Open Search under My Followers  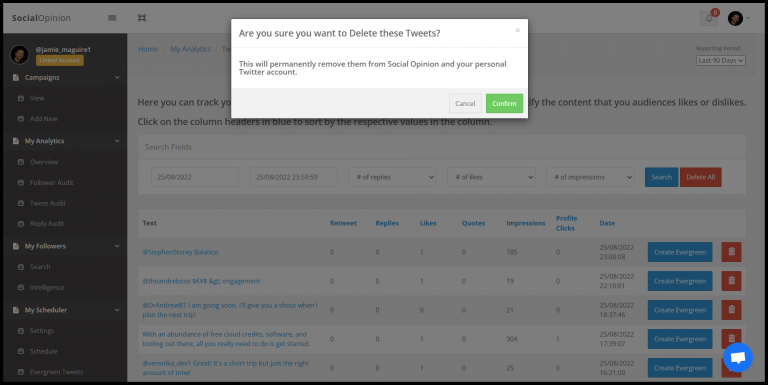tap(40, 266)
